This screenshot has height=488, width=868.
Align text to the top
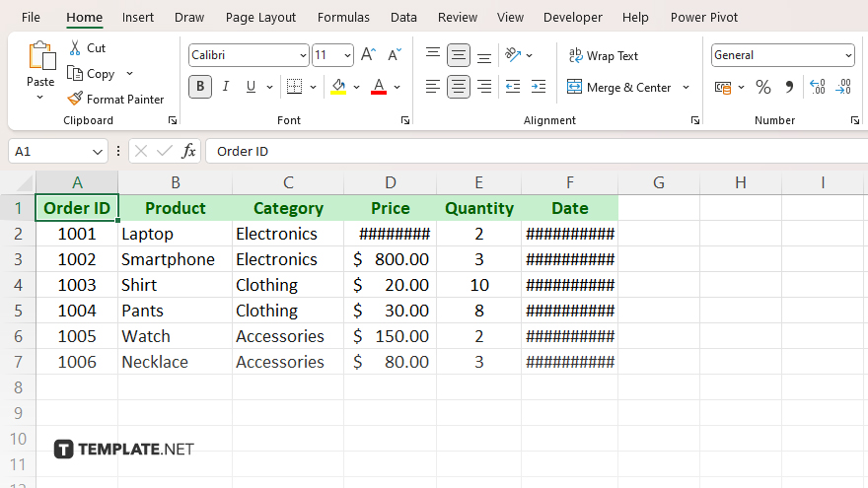coord(433,55)
